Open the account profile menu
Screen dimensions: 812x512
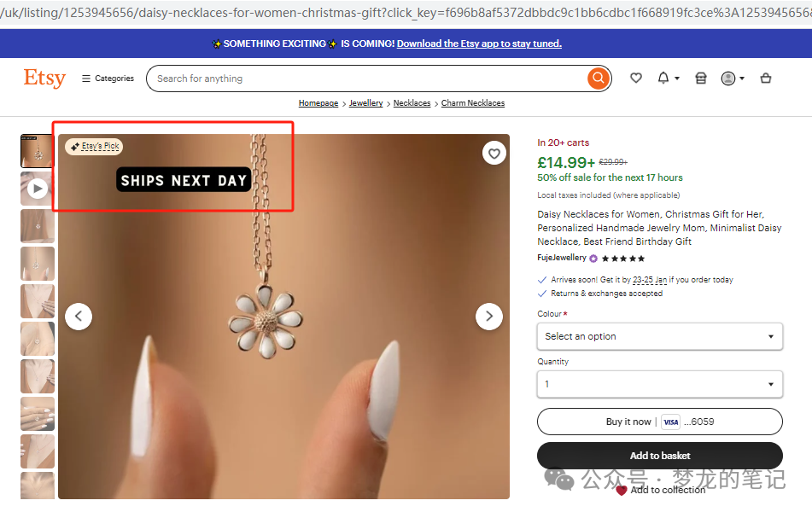pos(732,79)
